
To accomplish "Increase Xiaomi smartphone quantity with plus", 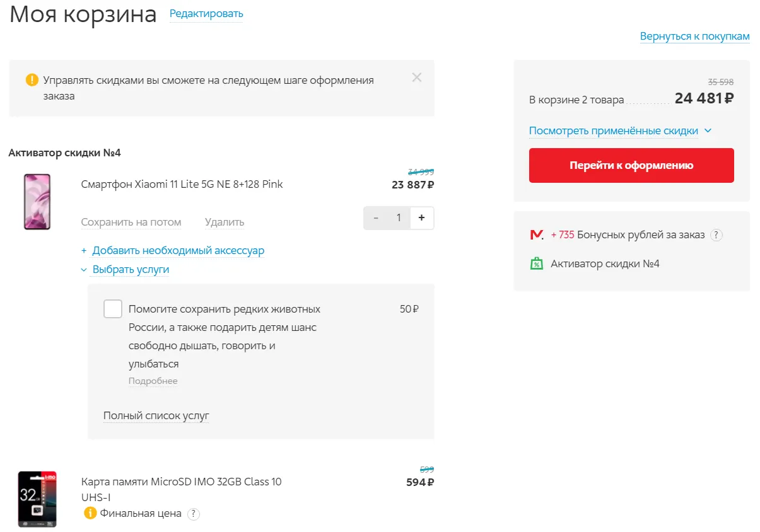I will pyautogui.click(x=421, y=218).
